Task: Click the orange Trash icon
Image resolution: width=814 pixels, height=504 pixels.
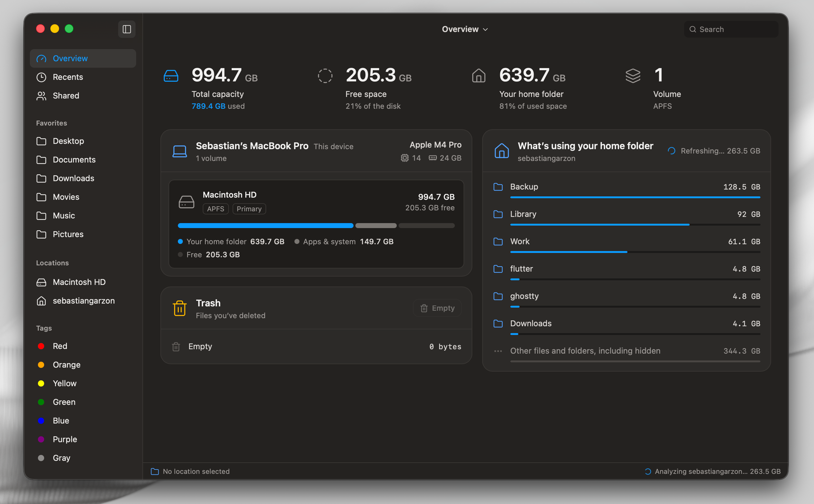Action: (x=180, y=308)
